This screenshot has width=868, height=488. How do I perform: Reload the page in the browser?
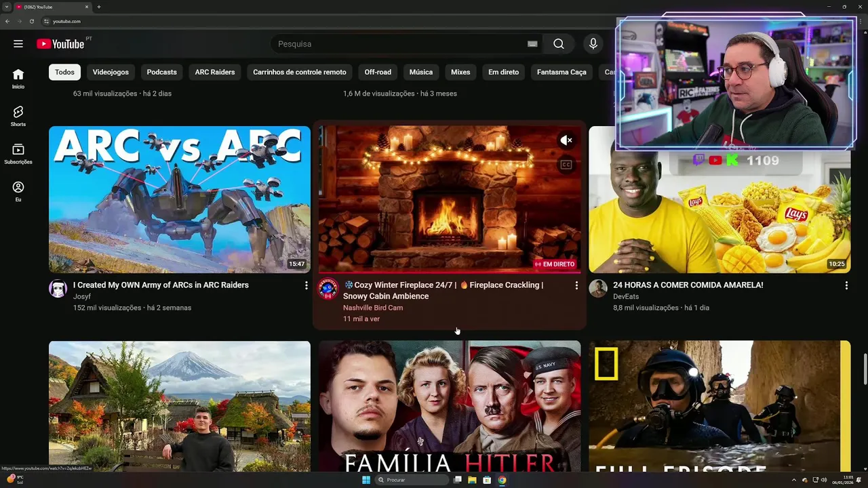pos(31,21)
